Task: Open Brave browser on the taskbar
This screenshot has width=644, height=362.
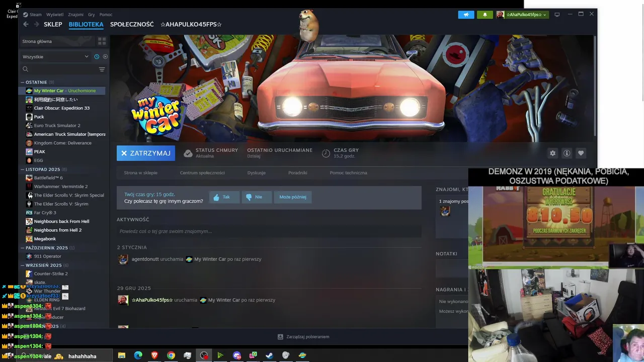Action: [x=154, y=355]
